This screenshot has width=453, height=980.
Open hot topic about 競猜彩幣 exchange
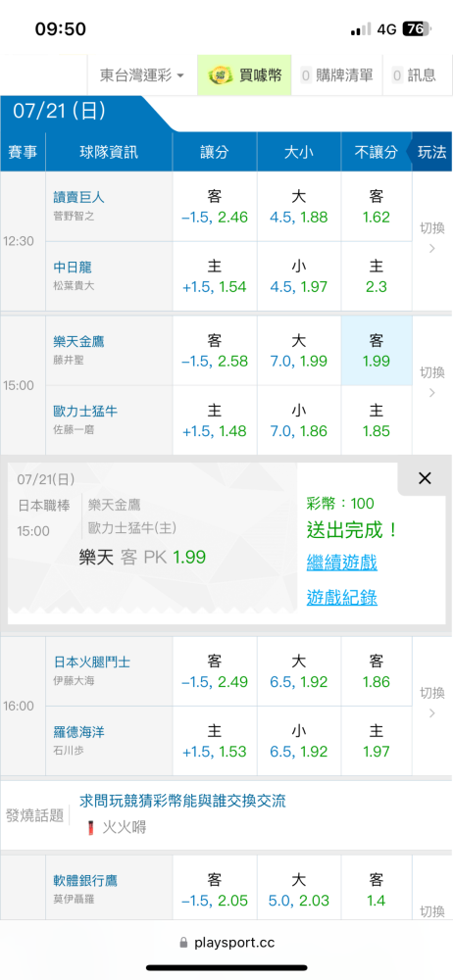[182, 801]
